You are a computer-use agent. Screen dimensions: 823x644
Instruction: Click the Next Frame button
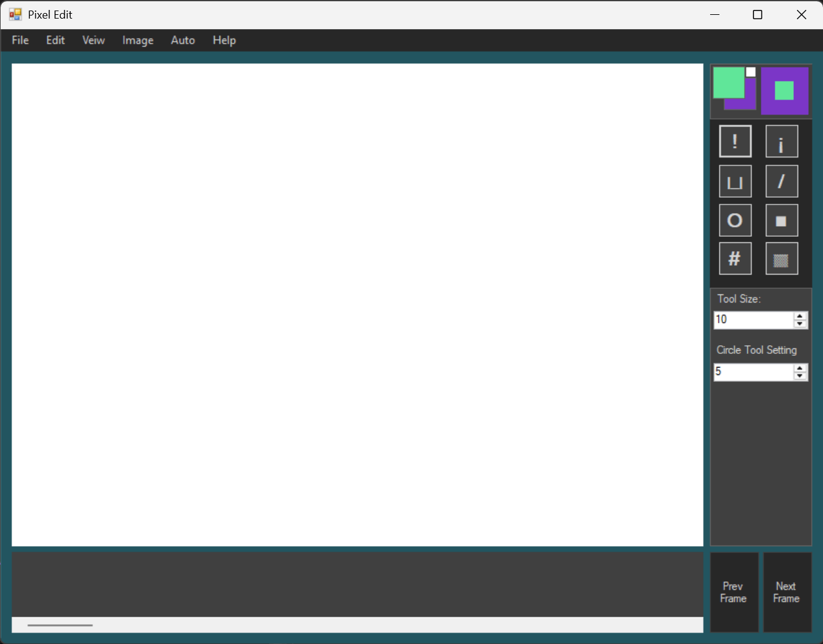tap(786, 592)
